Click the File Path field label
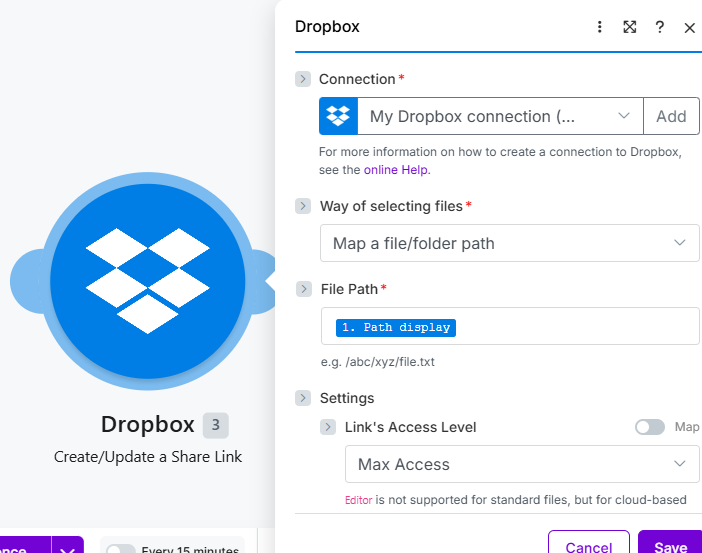The height and width of the screenshot is (553, 702). 349,289
